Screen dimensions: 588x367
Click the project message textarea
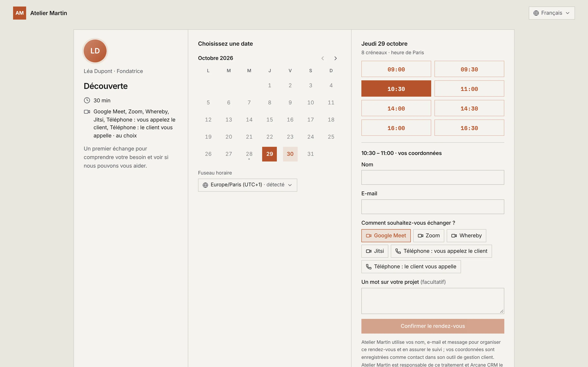point(432,301)
